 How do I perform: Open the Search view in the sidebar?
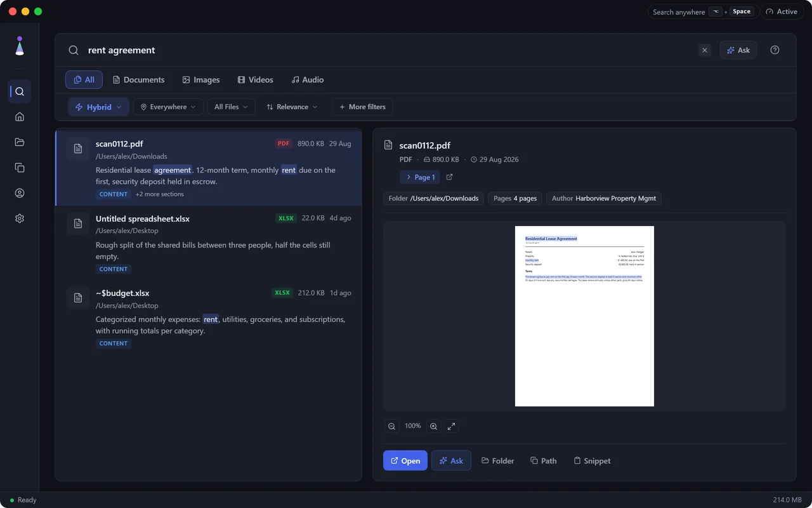point(20,91)
